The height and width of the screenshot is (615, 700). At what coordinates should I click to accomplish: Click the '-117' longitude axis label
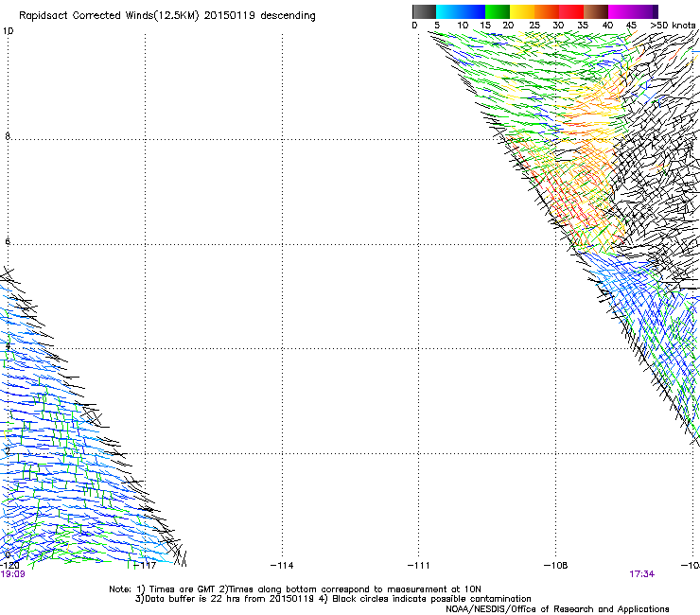145,565
